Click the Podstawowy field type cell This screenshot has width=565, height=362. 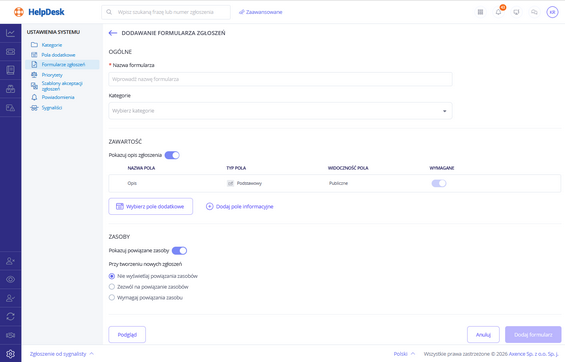pos(244,183)
